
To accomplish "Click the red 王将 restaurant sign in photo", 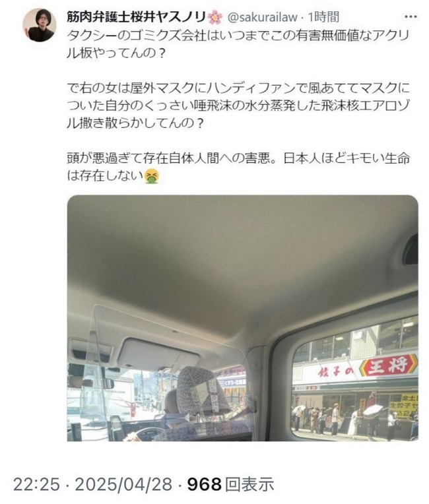I will (x=389, y=365).
